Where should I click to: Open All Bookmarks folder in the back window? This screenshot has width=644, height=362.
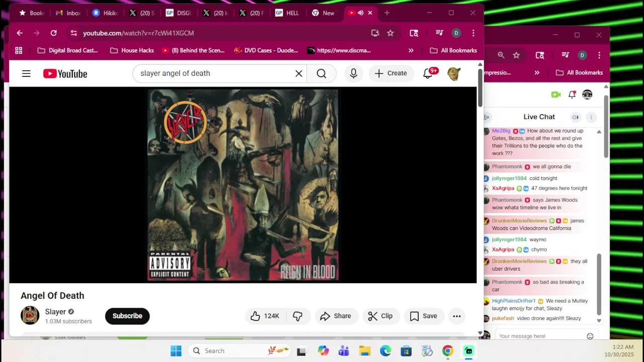(x=579, y=72)
